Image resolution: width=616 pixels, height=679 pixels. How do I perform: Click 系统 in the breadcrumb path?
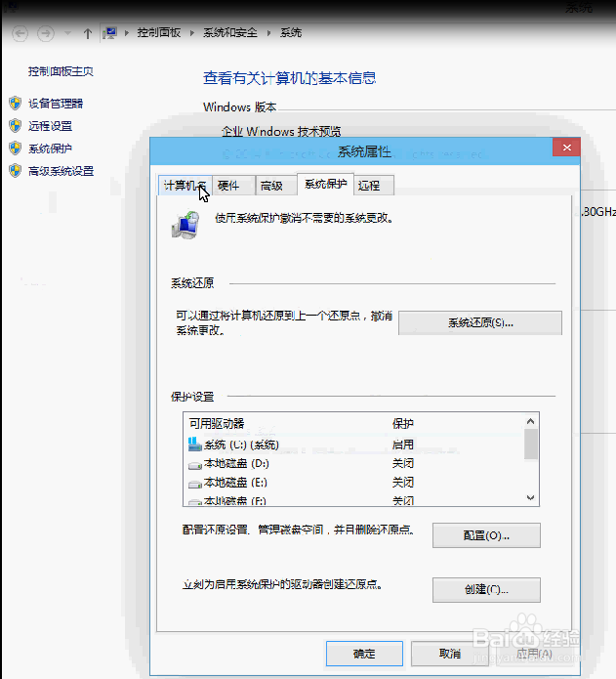pos(291,33)
